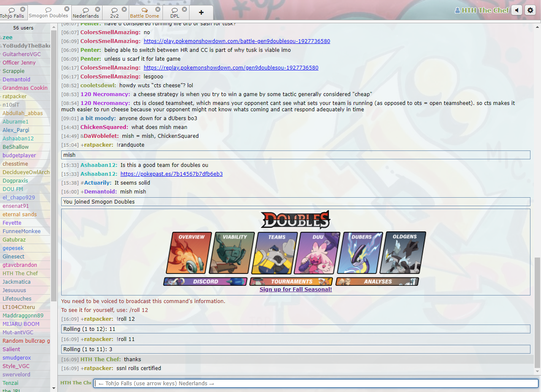541x392 pixels.
Task: Click the chat log scrollbar thumb
Action: tap(538, 312)
